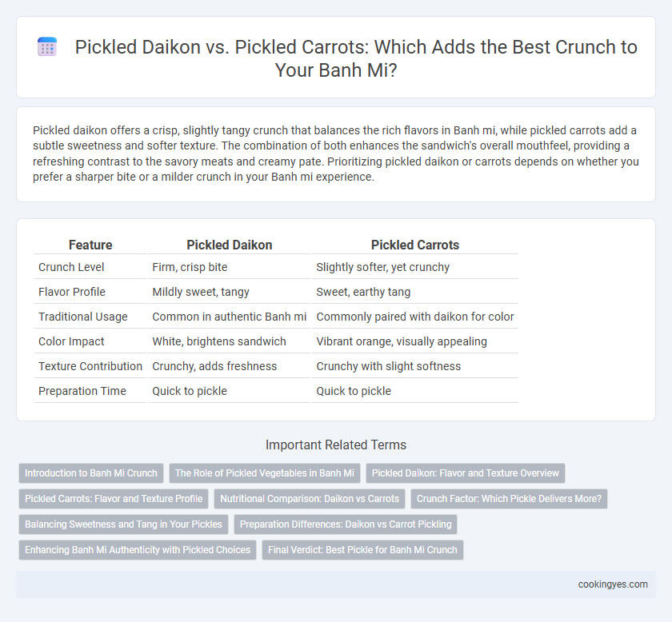Click the Pickled Daikon column header
This screenshot has height=622, width=672.
point(230,245)
